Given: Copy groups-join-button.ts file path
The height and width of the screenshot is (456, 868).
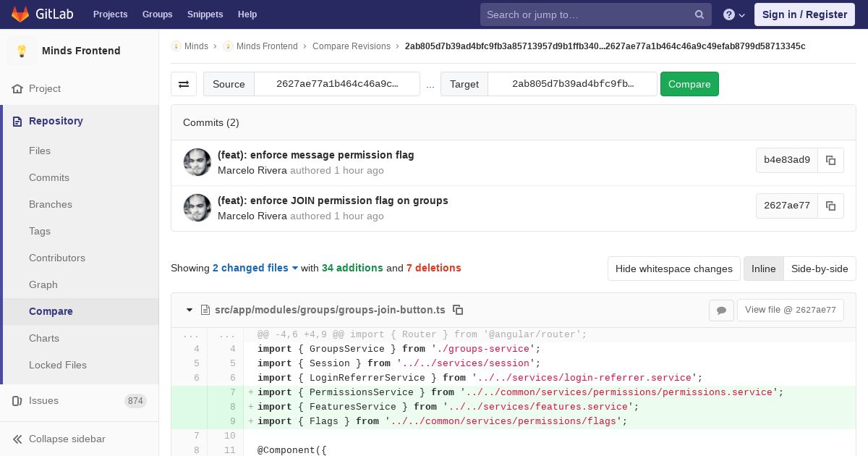Looking at the screenshot, I should click(x=458, y=310).
